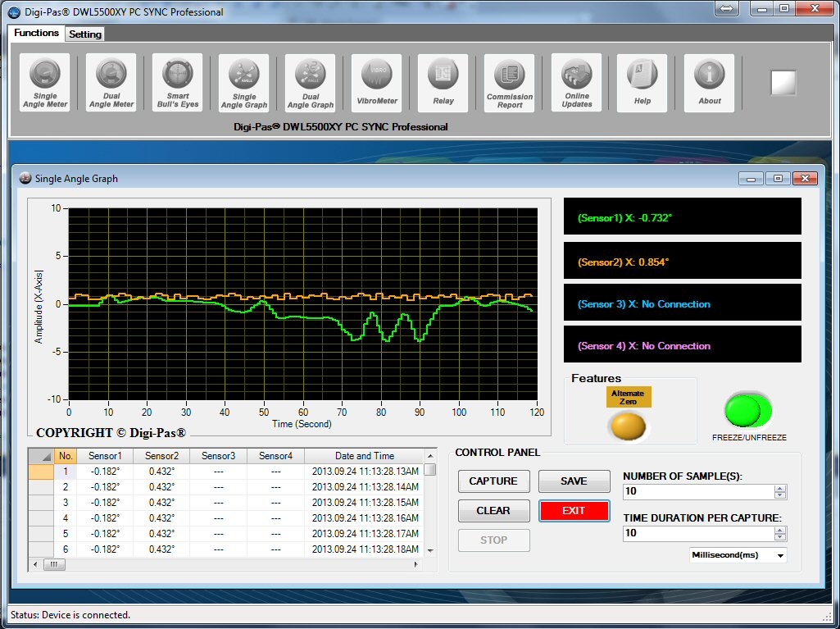Click the Sensor 3 No Connection readout
840x629 pixels.
tap(682, 302)
